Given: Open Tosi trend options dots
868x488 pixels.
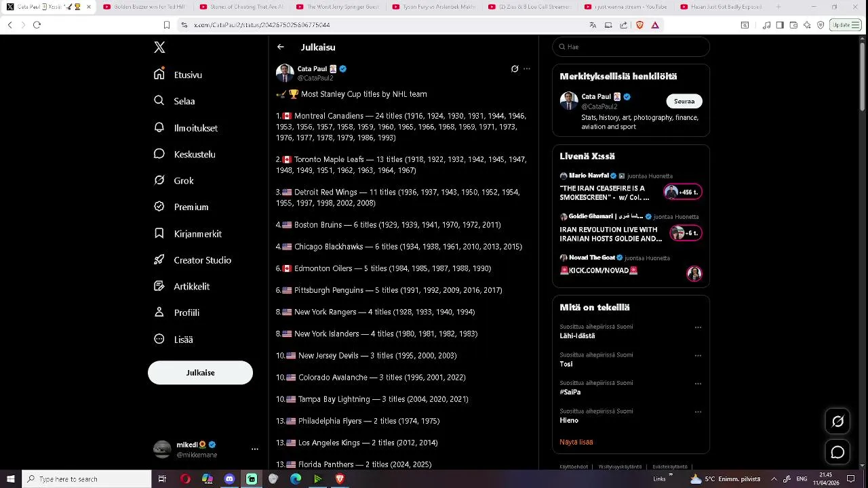Looking at the screenshot, I should pyautogui.click(x=698, y=355).
